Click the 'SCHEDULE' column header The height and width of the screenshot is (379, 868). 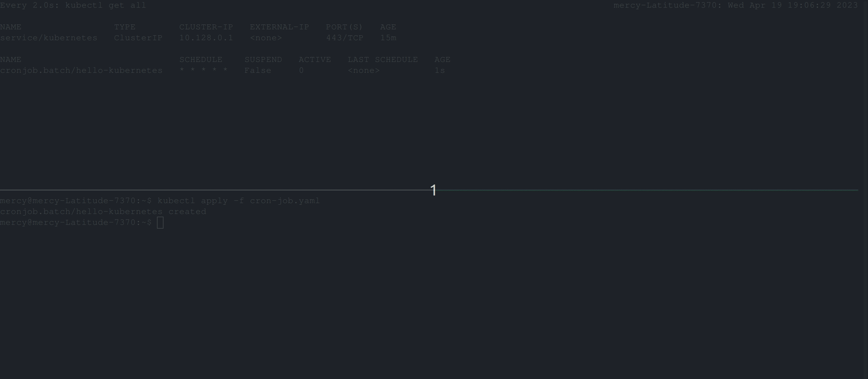[201, 60]
